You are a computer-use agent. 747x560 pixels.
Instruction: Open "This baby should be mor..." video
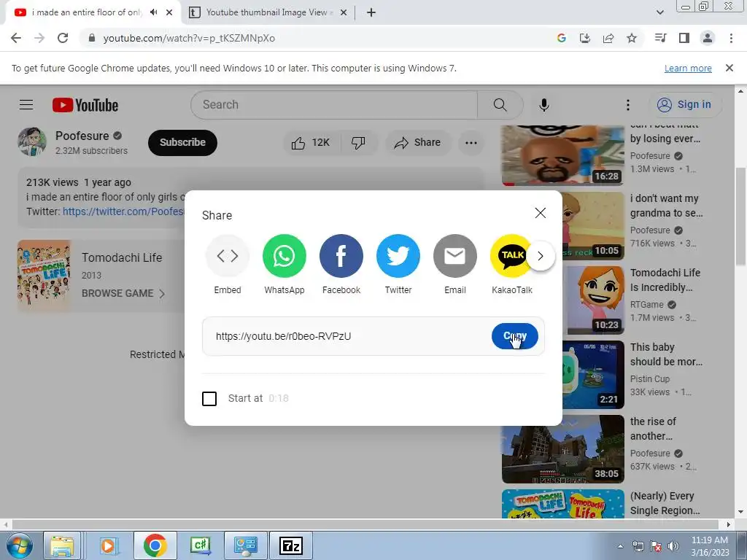click(x=666, y=354)
